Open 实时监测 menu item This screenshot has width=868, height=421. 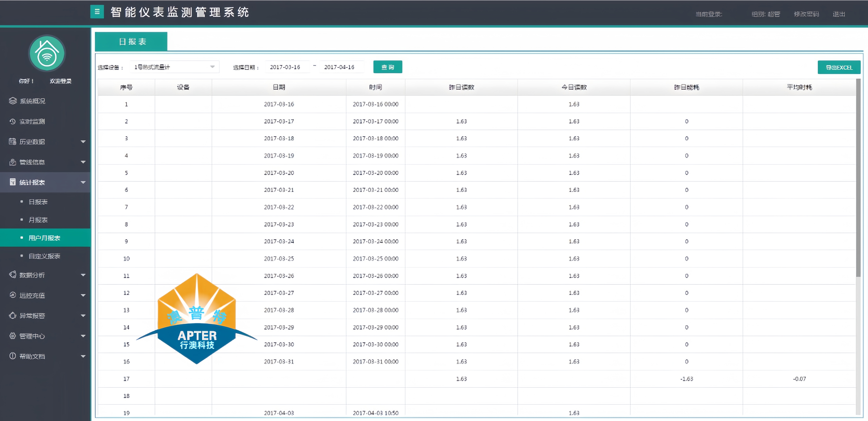tap(45, 121)
